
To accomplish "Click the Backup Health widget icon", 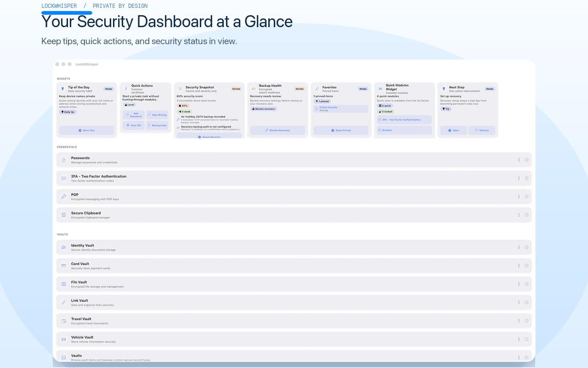I will tap(254, 88).
